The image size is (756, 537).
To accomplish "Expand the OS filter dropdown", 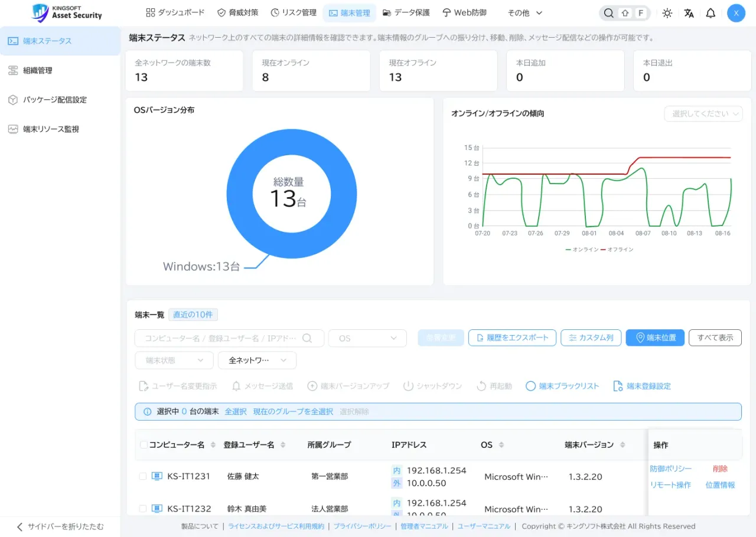I will (367, 338).
